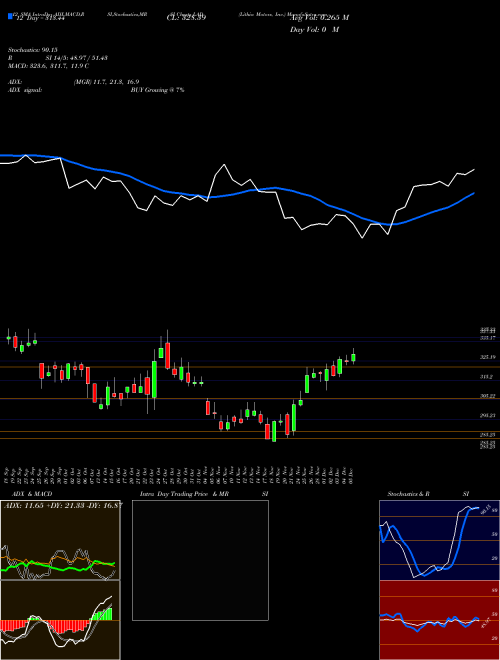The height and width of the screenshot is (660, 500).
Task: Click the 305.22 price axis label
Action: click(x=488, y=396)
